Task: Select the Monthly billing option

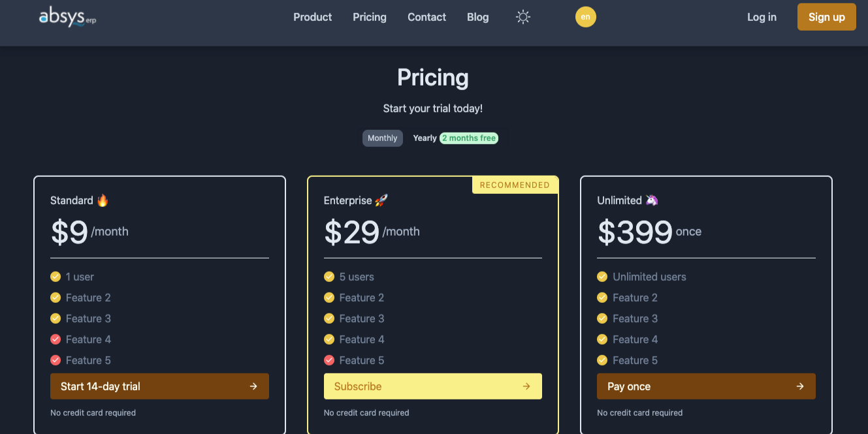Action: [x=382, y=138]
